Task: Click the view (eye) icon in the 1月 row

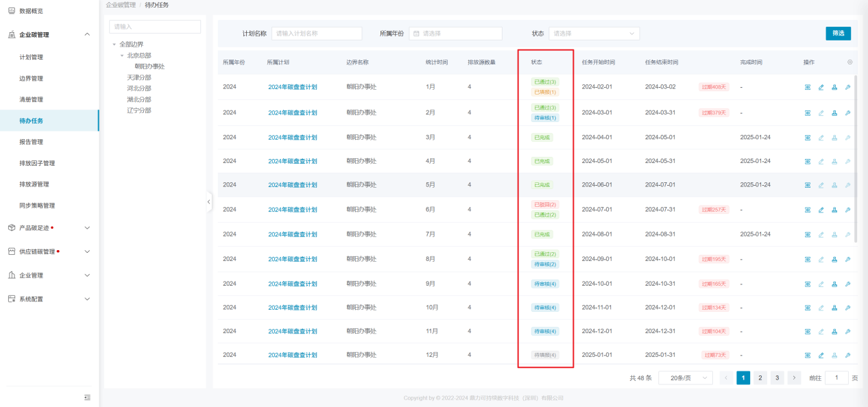Action: tap(808, 87)
